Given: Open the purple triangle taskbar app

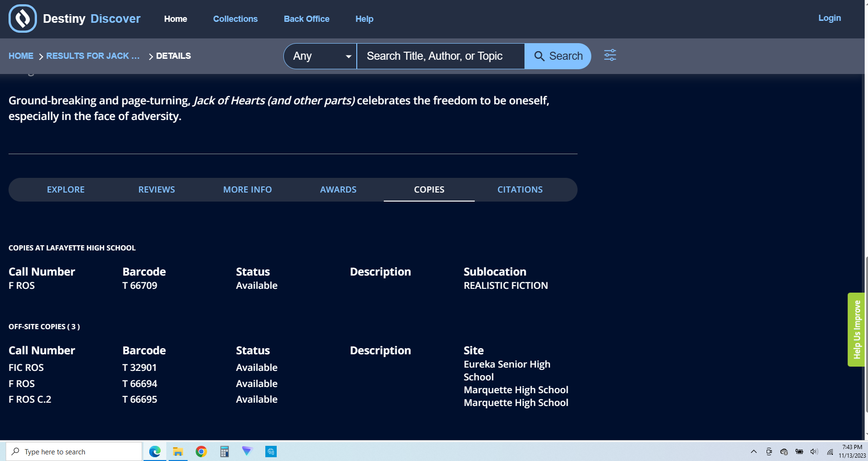Looking at the screenshot, I should click(x=247, y=451).
